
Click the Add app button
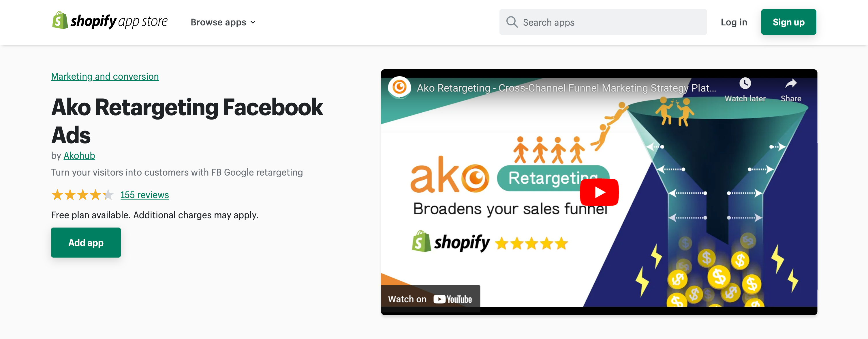pos(86,243)
